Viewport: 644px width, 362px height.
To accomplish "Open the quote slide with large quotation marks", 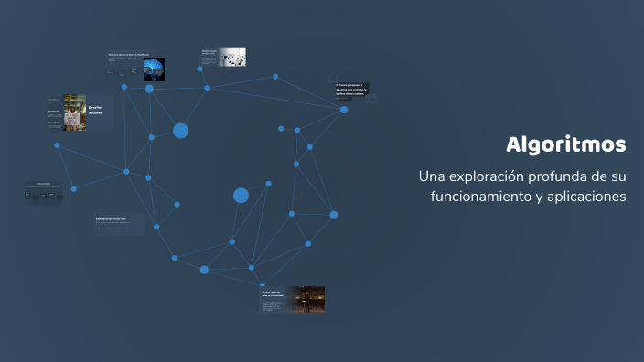I will [x=352, y=90].
